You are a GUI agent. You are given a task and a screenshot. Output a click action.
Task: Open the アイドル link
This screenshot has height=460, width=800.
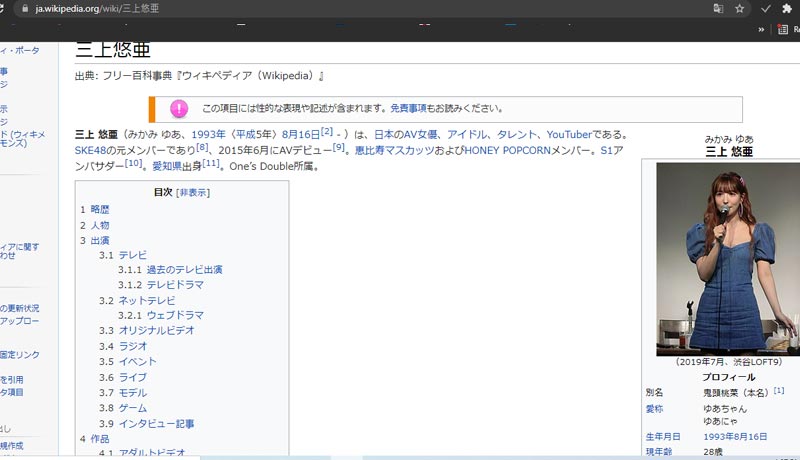pos(467,135)
